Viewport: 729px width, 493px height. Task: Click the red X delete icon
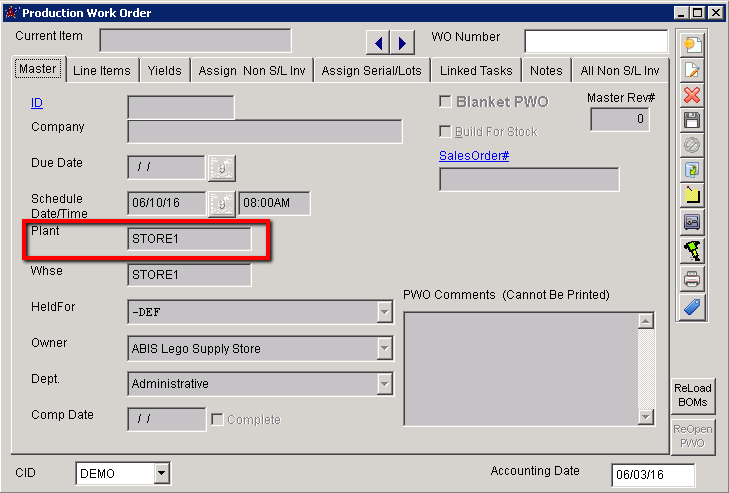[x=692, y=95]
